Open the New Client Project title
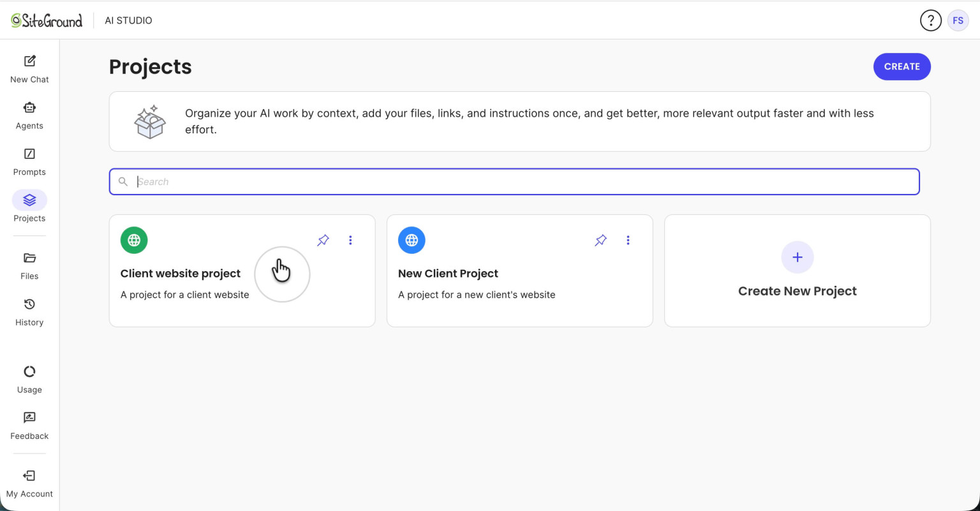 tap(448, 274)
